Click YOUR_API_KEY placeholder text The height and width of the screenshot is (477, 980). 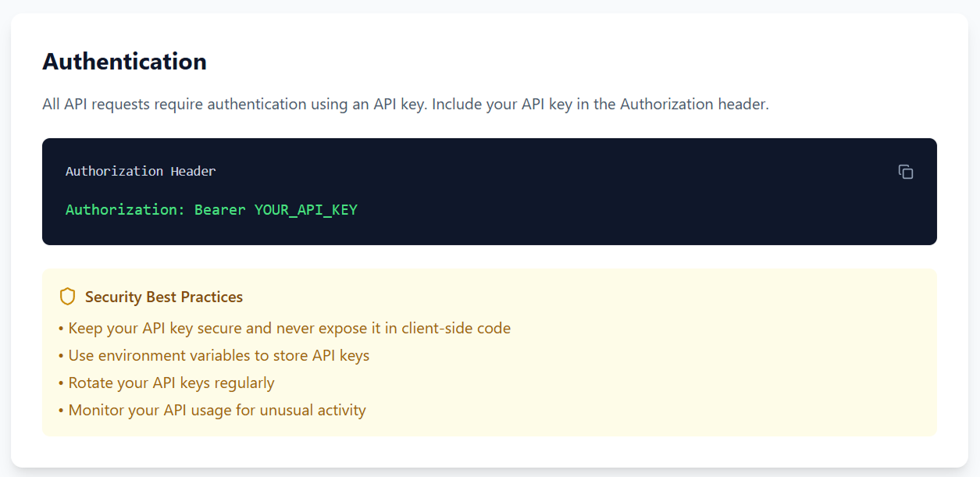click(x=306, y=210)
